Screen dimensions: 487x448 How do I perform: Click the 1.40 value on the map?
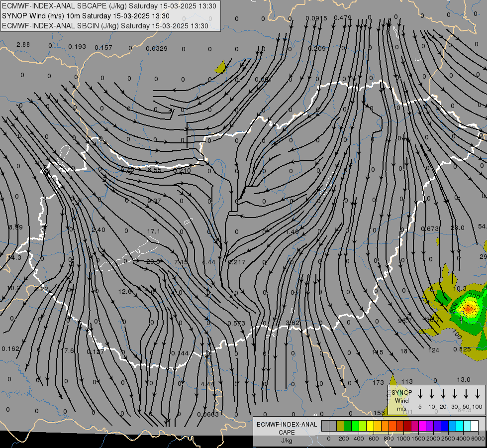[292, 232]
